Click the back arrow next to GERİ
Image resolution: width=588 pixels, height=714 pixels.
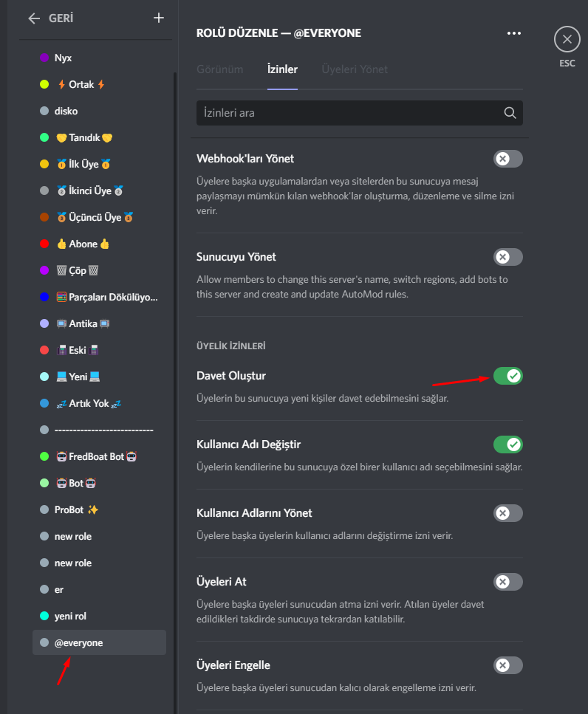click(x=34, y=18)
